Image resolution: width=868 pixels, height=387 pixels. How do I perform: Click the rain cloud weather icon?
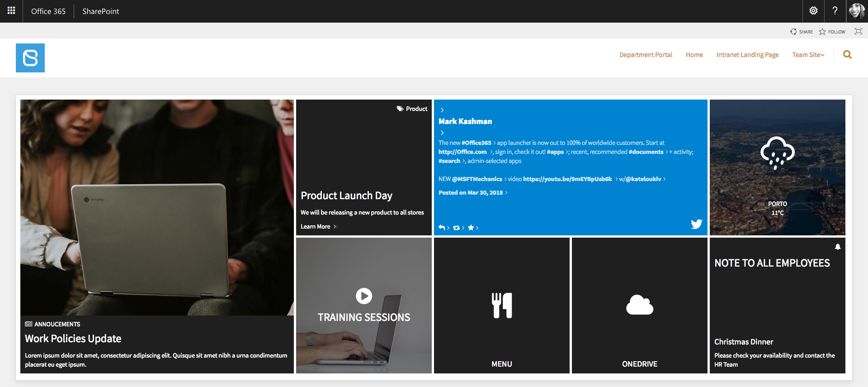pyautogui.click(x=777, y=153)
